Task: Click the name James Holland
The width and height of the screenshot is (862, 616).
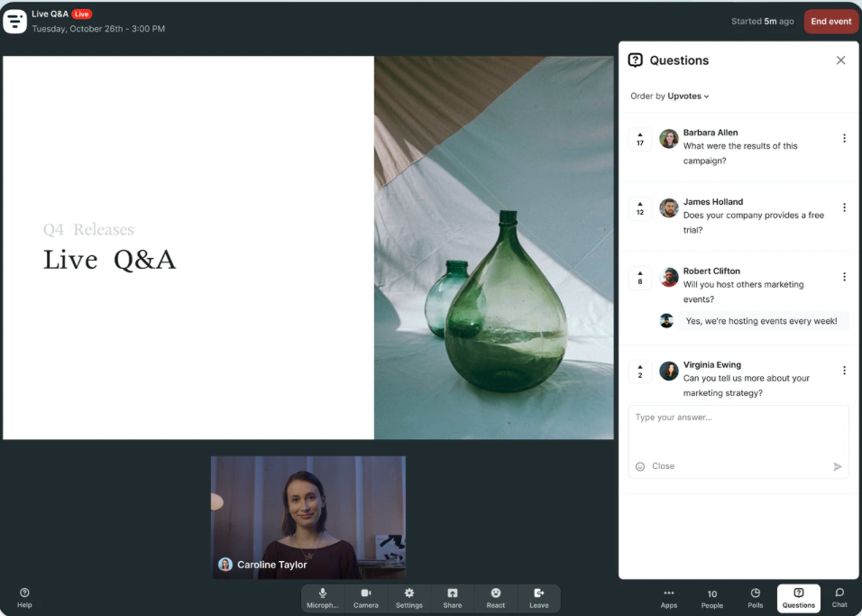Action: (713, 202)
